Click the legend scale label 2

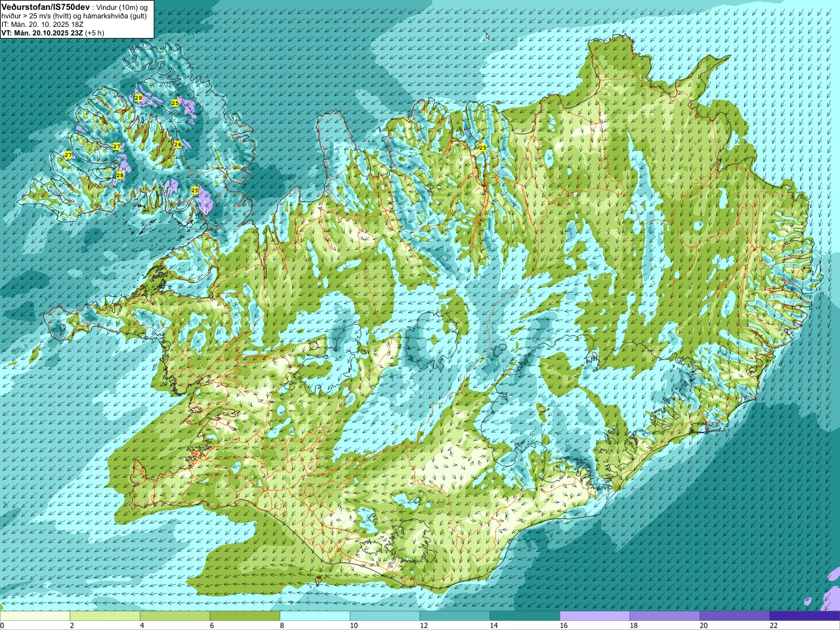point(72,625)
